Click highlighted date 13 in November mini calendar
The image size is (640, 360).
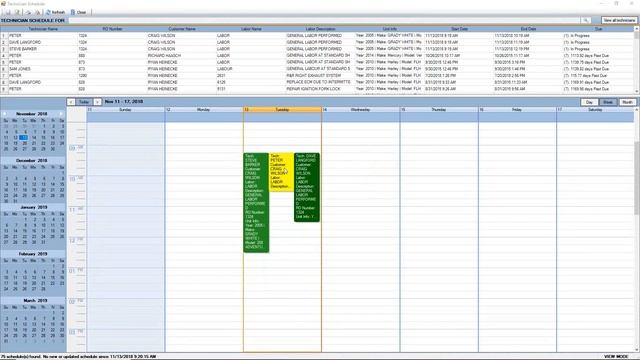click(x=24, y=138)
